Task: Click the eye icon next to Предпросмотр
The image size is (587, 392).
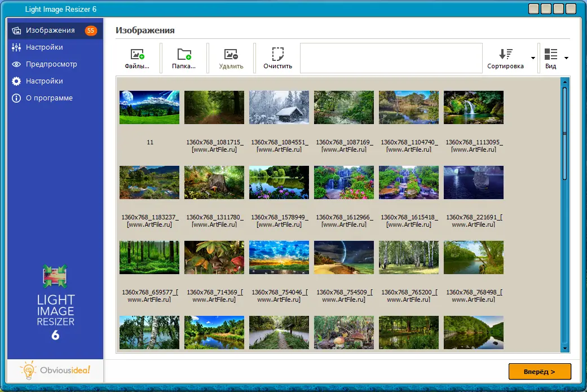Action: click(16, 64)
